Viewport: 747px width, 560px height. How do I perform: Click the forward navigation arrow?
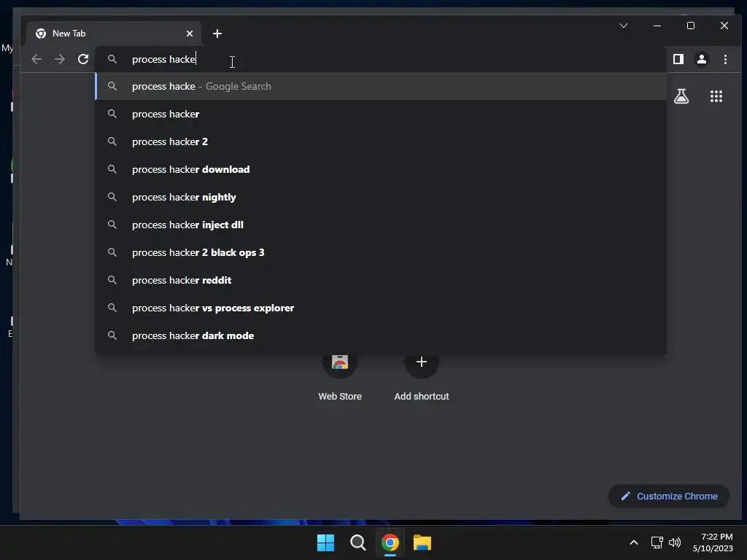tap(60, 59)
